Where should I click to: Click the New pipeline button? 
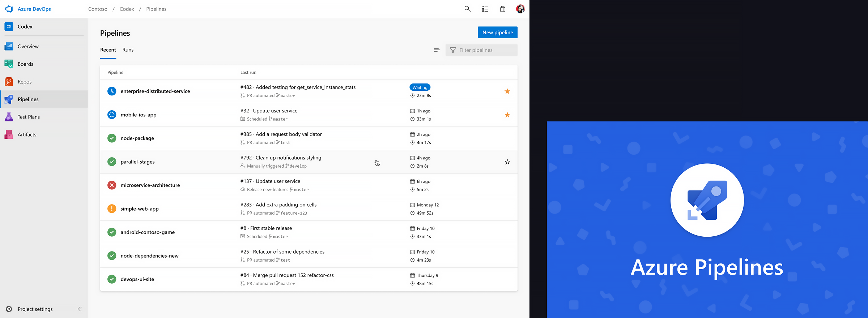pyautogui.click(x=497, y=33)
